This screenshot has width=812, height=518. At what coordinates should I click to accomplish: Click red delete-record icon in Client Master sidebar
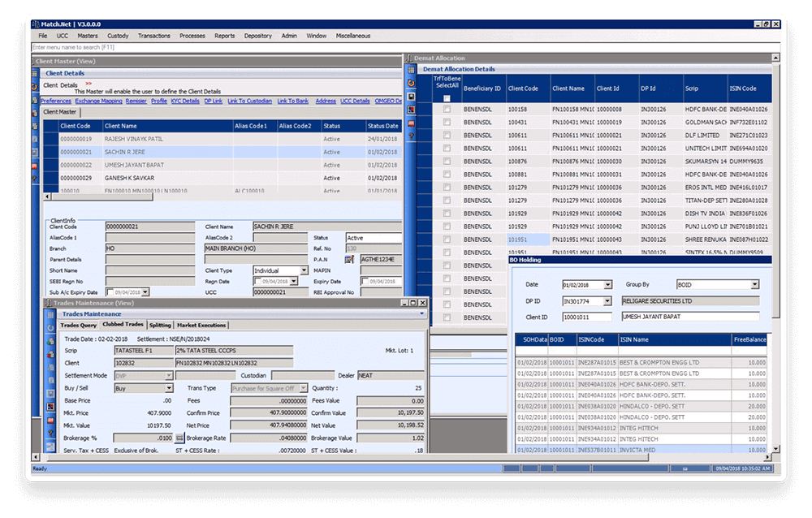35,114
